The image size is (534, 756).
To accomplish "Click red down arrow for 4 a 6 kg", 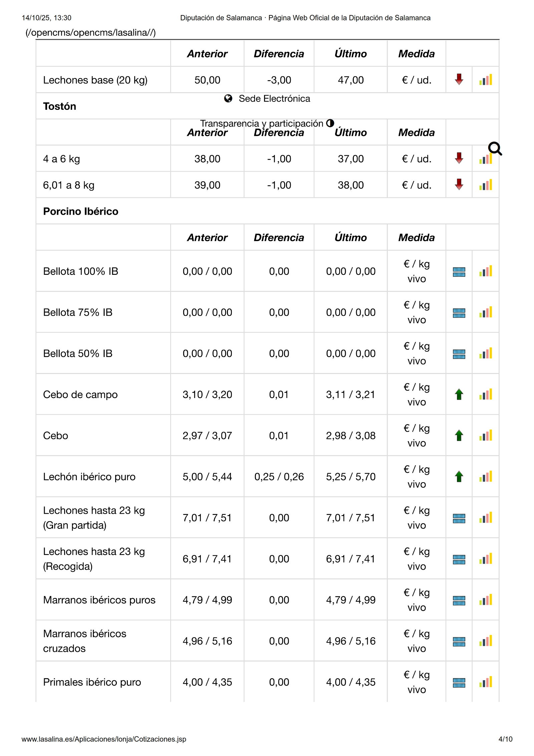I will (x=459, y=158).
